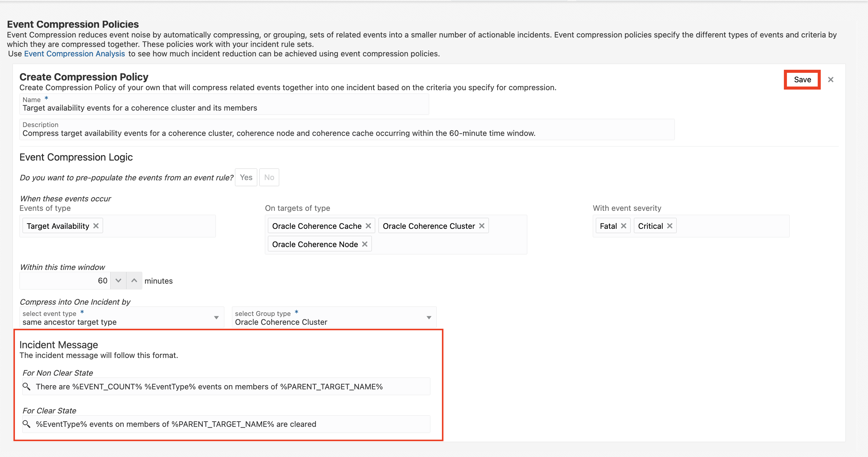
Task: Open the select Group type dropdown
Action: point(429,317)
